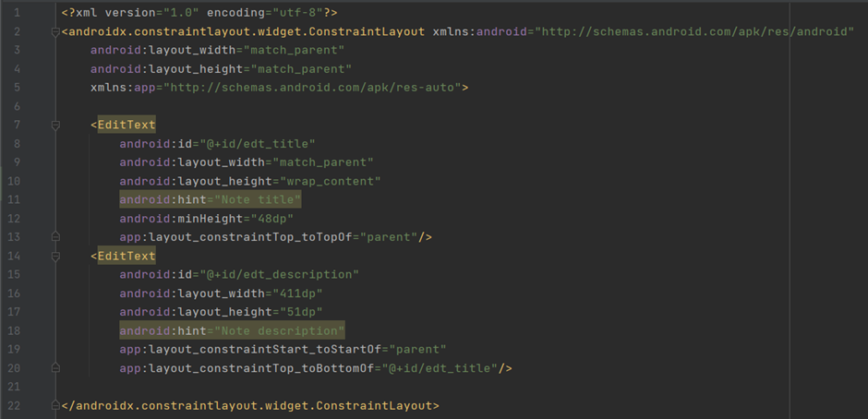Collapse the first EditText block on line 7
Viewport: 868px width, 419px height.
(55, 125)
